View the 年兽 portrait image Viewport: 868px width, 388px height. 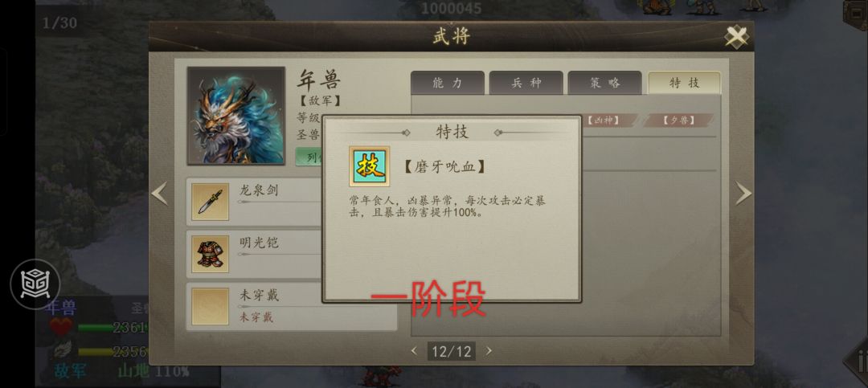(x=235, y=116)
